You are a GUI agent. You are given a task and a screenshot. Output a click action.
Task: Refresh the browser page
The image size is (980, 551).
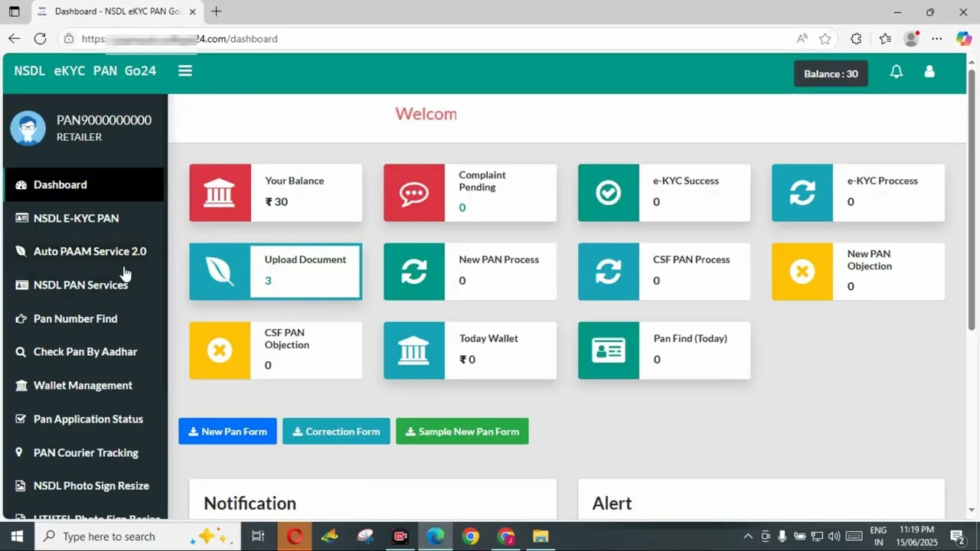pyautogui.click(x=40, y=38)
